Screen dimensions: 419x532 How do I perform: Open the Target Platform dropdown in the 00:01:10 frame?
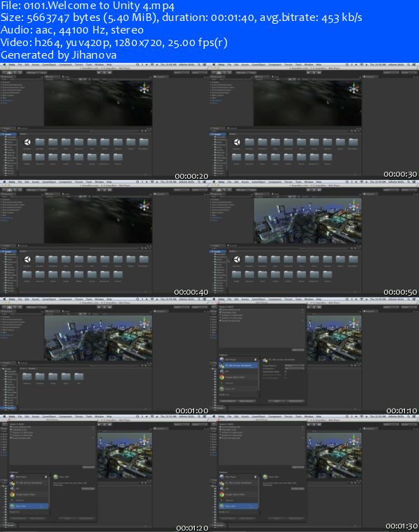coord(295,366)
